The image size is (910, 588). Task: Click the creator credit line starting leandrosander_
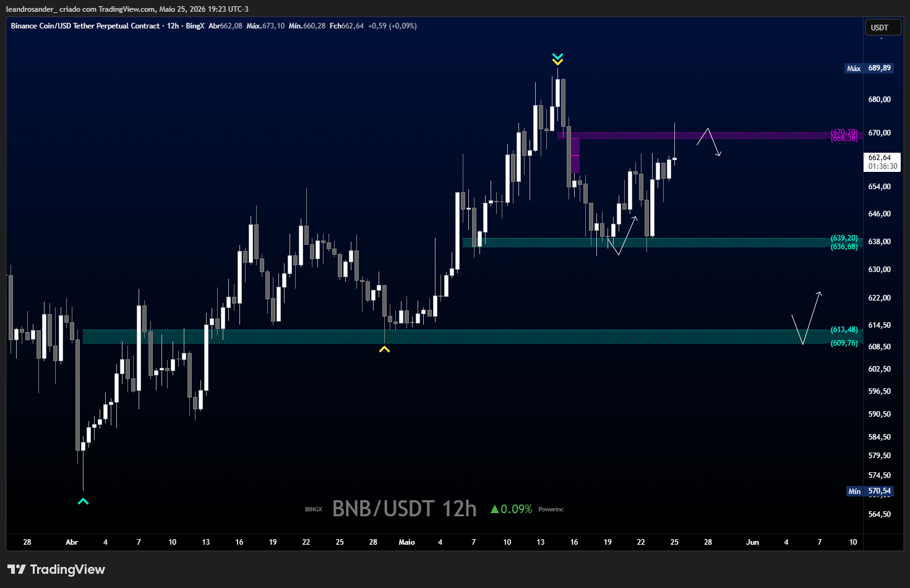pyautogui.click(x=127, y=9)
